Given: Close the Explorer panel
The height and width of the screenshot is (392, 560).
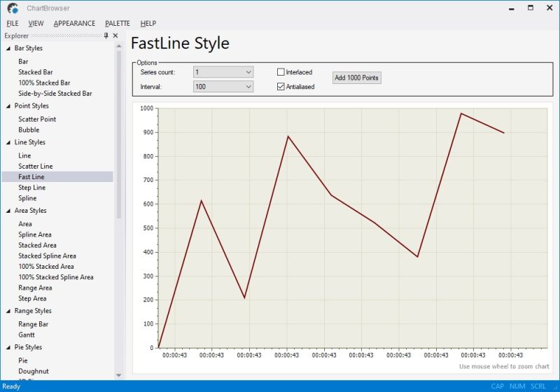Looking at the screenshot, I should (115, 35).
